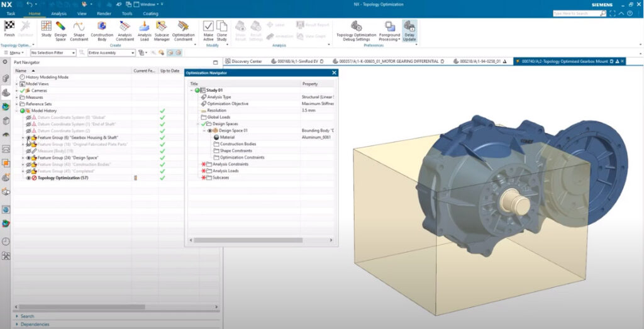Open the View ribbon tab

[x=82, y=14]
